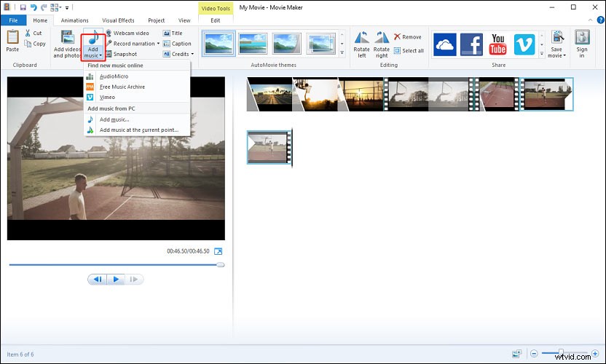View preview in full screen
Screen dimensions: 606x364
point(218,251)
